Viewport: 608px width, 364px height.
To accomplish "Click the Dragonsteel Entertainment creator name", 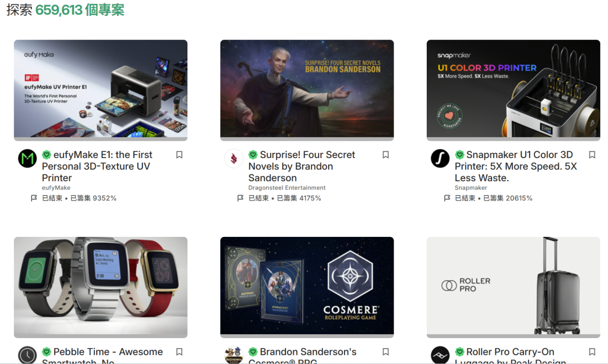I will point(287,187).
